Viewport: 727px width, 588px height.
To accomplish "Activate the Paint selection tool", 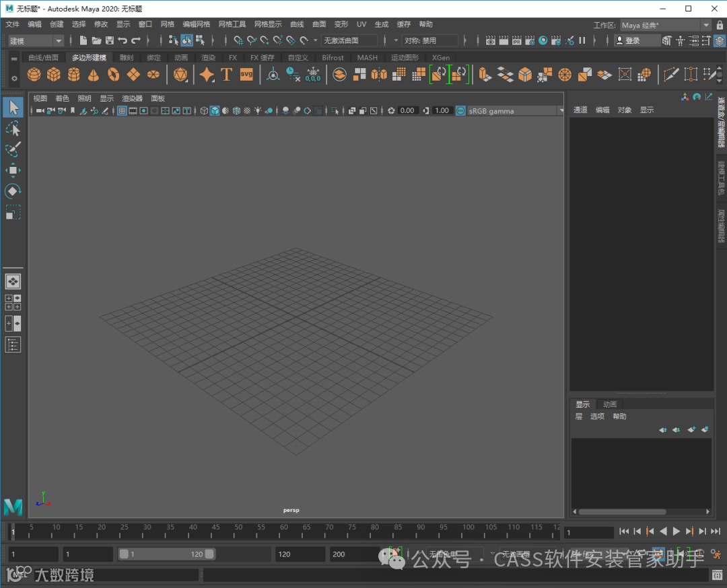I will (x=13, y=149).
